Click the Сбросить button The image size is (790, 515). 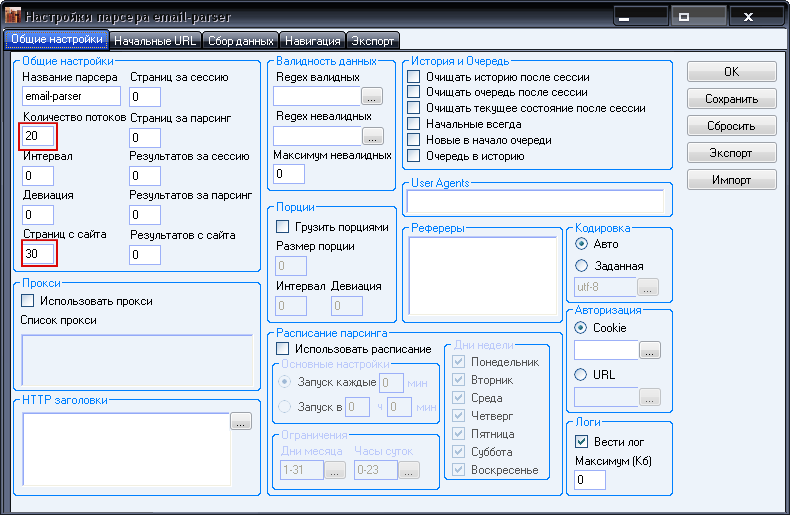[x=731, y=126]
